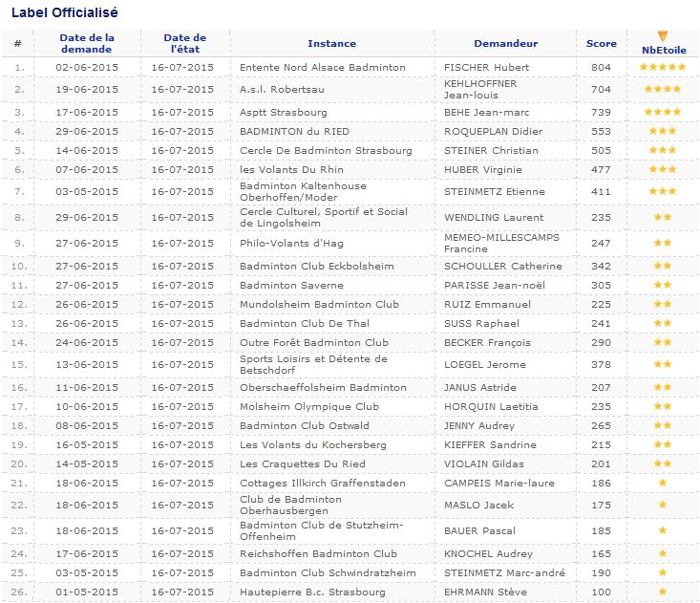Click the score 378 for Betschdorf row

tap(600, 364)
